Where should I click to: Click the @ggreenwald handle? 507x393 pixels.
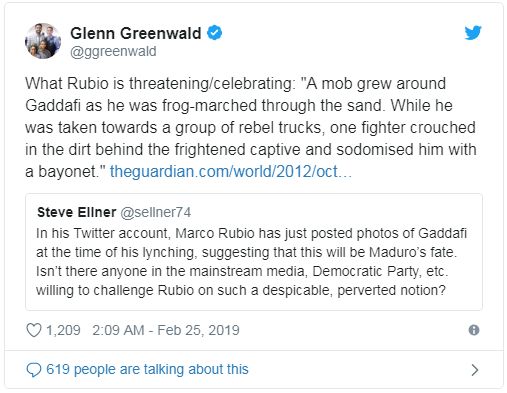coord(113,52)
